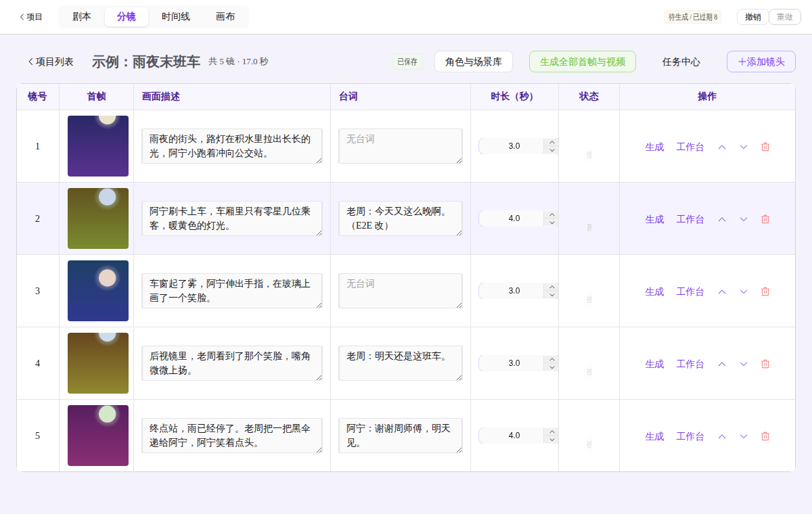Edit description starting 雨夜的街头
This screenshot has height=514, width=812.
tap(232, 146)
